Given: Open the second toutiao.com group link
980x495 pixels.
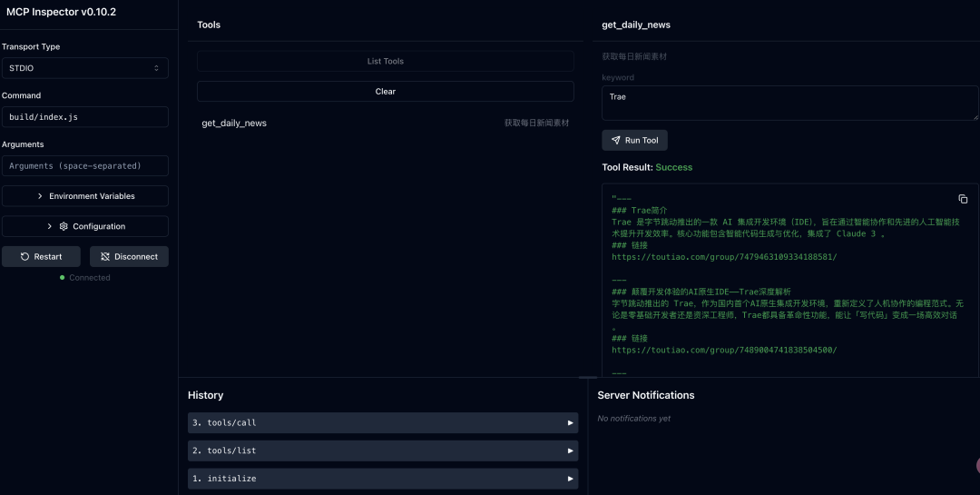Looking at the screenshot, I should click(x=724, y=351).
